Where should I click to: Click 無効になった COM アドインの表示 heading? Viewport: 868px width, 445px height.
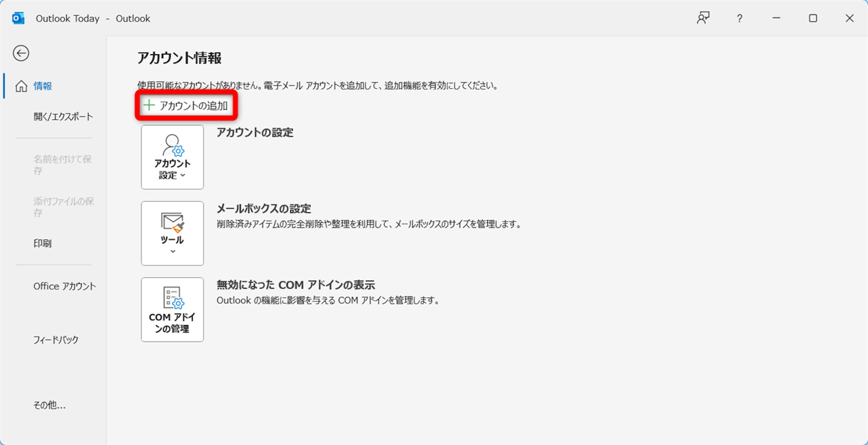[296, 285]
